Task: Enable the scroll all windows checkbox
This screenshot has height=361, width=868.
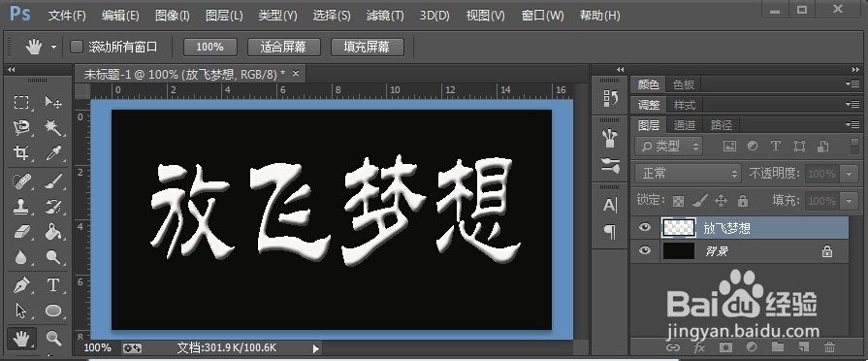Action: coord(77,47)
